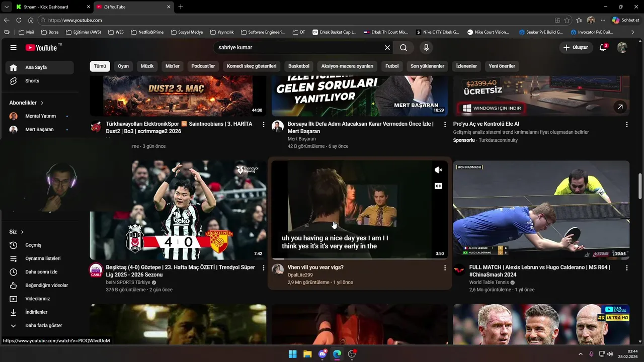
Task: Open table tennis FULL MATCH thumbnail
Action: pos(541,210)
